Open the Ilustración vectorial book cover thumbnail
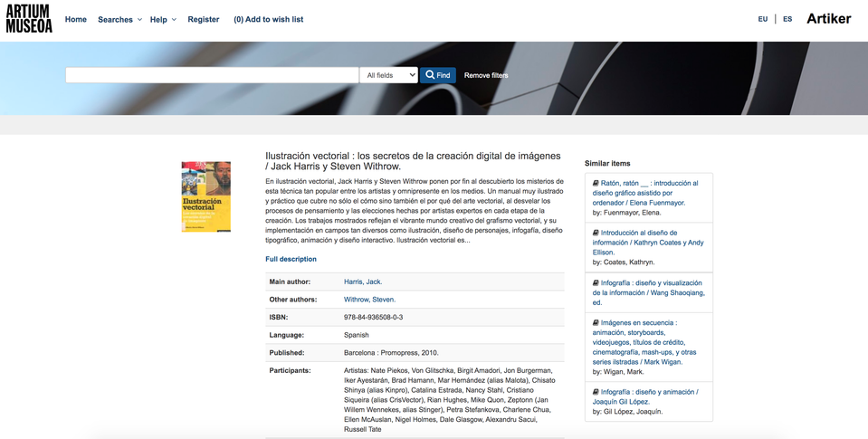The width and height of the screenshot is (868, 439). coord(206,196)
